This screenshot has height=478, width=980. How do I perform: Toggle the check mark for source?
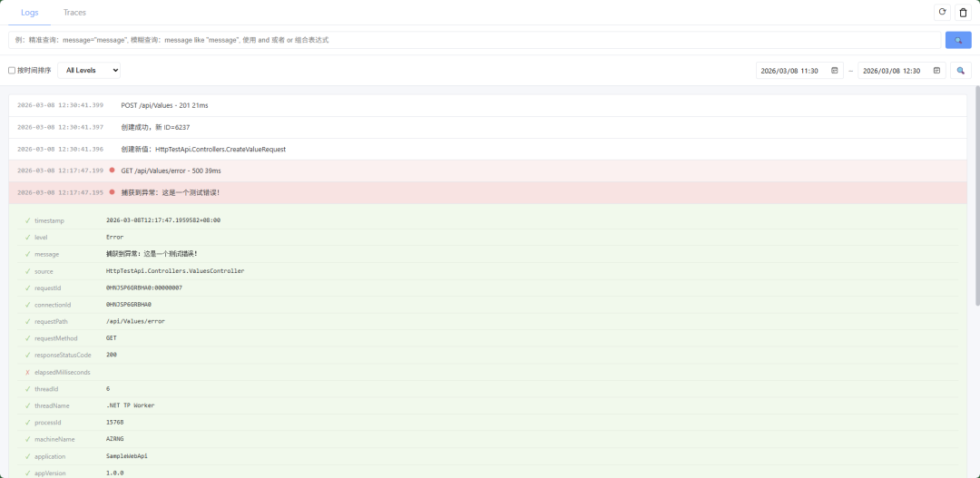(27, 271)
